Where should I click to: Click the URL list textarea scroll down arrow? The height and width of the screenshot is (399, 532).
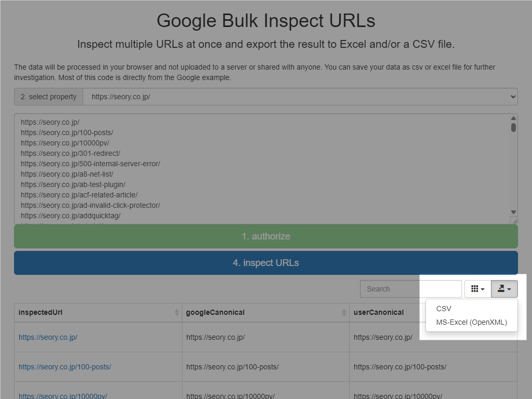[x=513, y=212]
